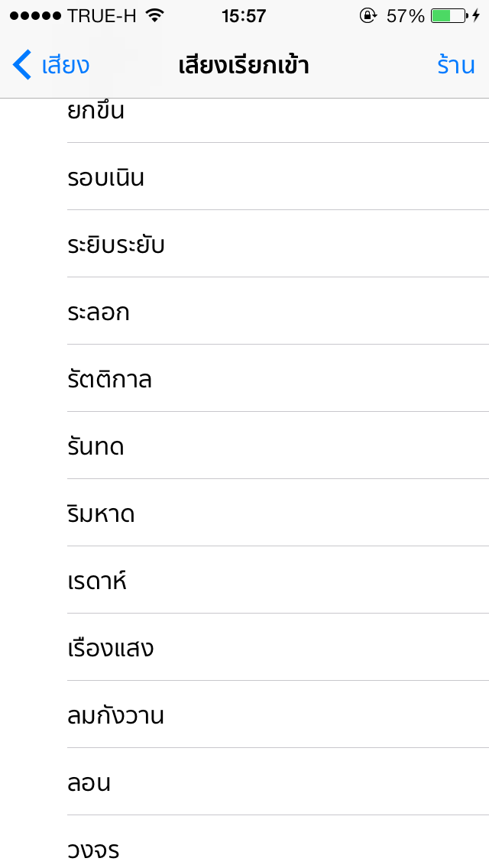Choose the ลอน ringtone
The image size is (489, 868).
278,782
